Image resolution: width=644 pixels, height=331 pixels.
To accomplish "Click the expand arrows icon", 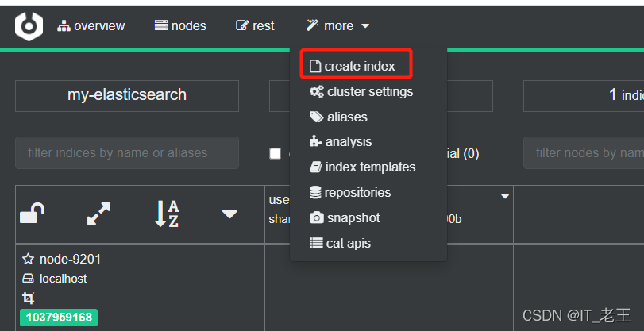I will [x=98, y=213].
